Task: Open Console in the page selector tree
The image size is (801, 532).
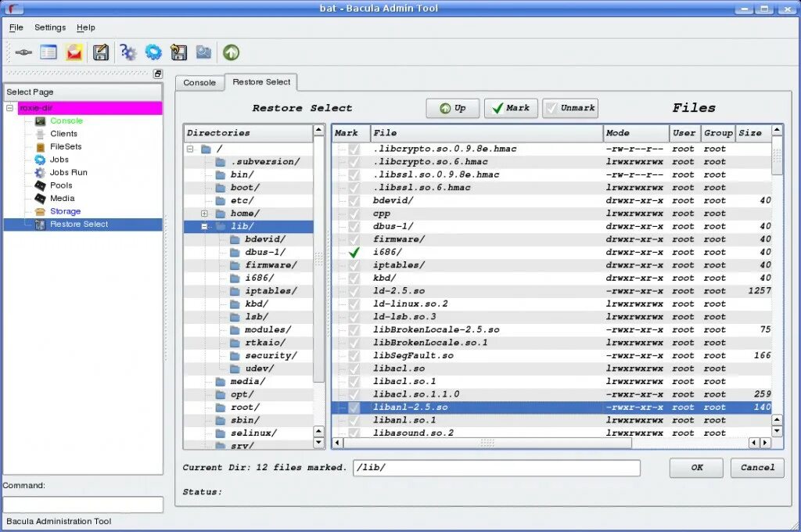Action: click(66, 120)
